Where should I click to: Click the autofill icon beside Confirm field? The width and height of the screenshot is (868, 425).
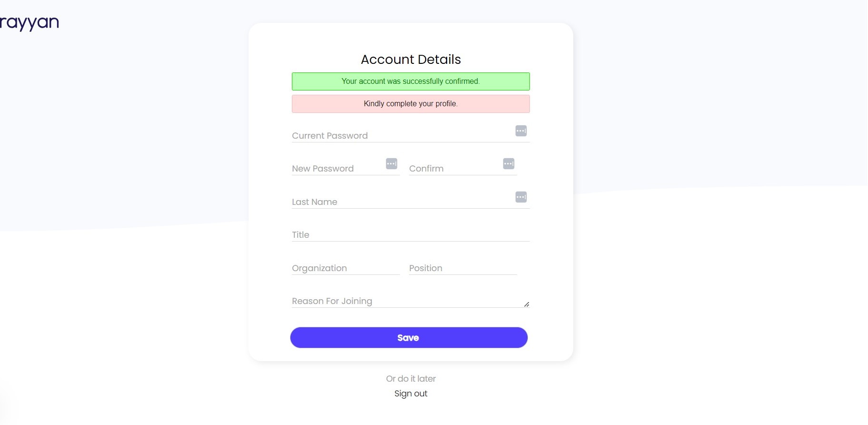[508, 163]
